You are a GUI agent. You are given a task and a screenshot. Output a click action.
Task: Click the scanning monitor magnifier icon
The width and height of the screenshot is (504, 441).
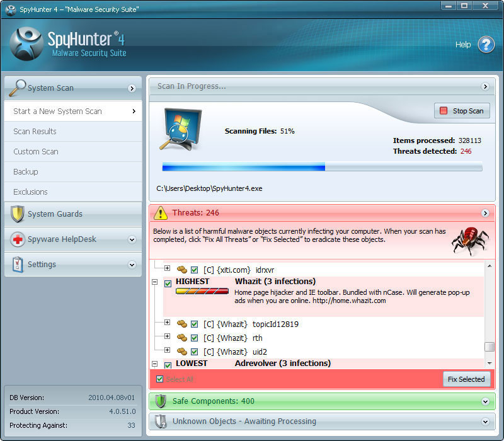tap(181, 129)
